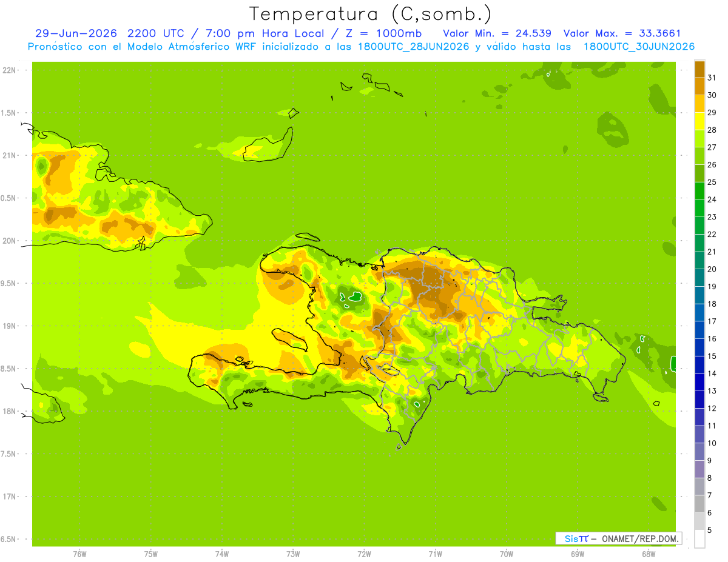Click longitude axis label '70W'
Image resolution: width=728 pixels, height=562 pixels.
tap(507, 554)
